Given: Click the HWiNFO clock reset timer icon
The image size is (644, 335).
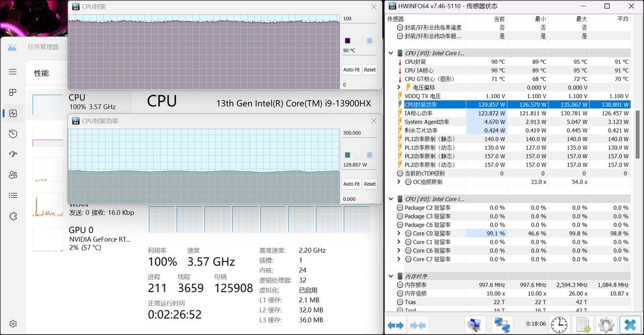Looking at the screenshot, I should pos(559,325).
